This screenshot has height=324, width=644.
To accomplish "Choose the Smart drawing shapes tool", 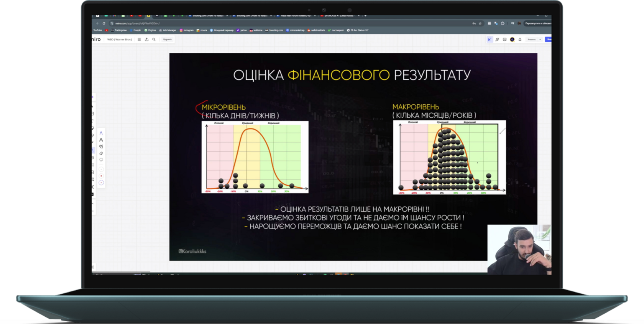I will pos(101,146).
